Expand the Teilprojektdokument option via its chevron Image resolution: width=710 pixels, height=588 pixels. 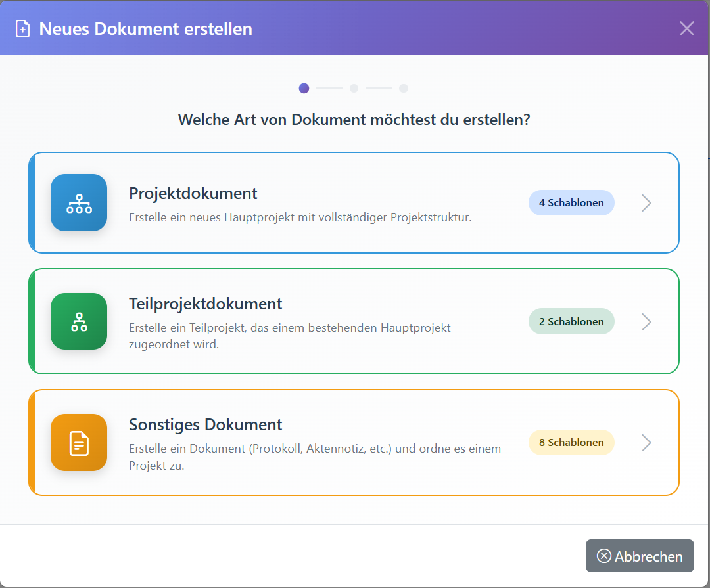click(x=646, y=321)
